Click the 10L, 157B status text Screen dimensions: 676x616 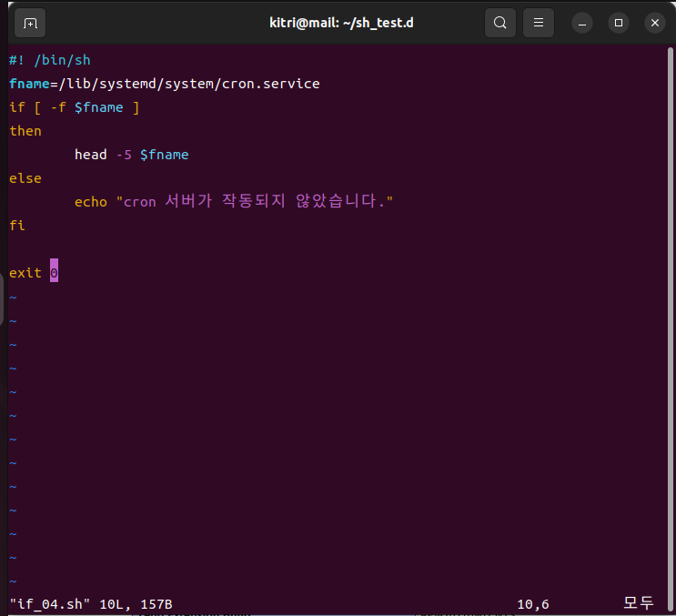click(x=136, y=604)
